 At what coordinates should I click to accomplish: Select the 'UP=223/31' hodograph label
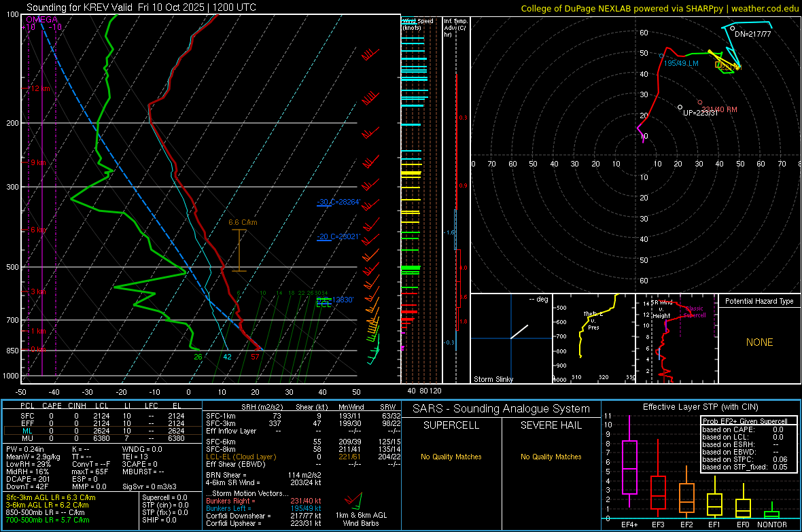coord(701,113)
